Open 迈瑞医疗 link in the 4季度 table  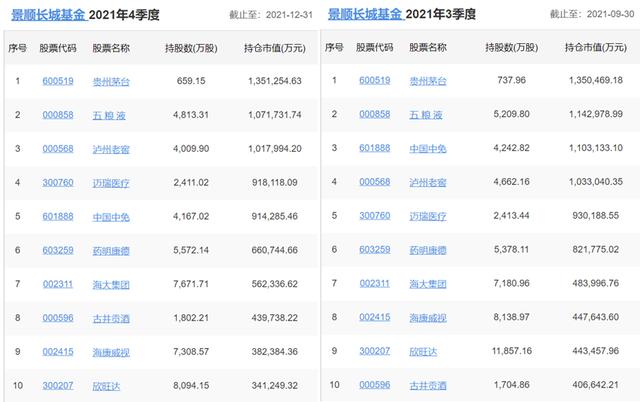point(111,183)
